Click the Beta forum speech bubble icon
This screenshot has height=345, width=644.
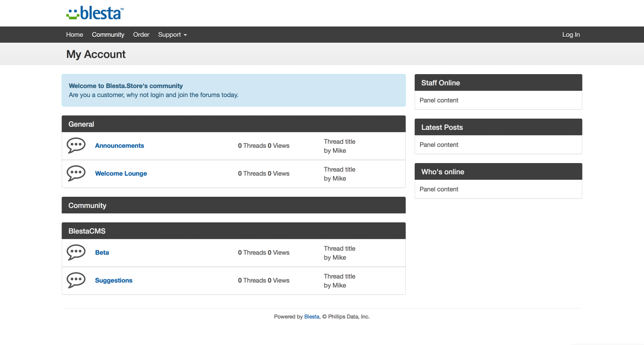(x=76, y=252)
